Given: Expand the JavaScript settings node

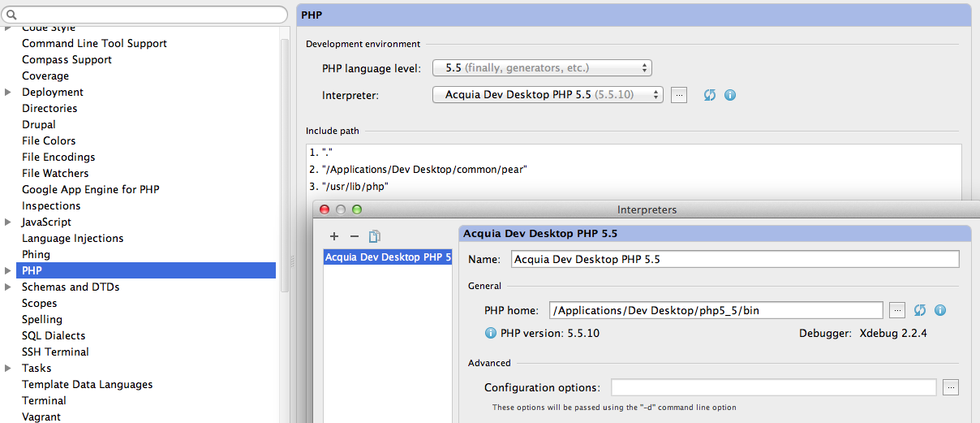Looking at the screenshot, I should (8, 222).
